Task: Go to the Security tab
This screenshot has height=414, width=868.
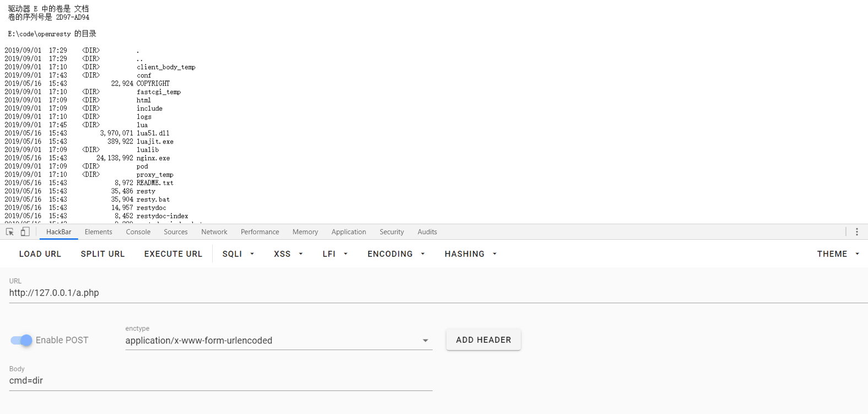Action: click(391, 232)
